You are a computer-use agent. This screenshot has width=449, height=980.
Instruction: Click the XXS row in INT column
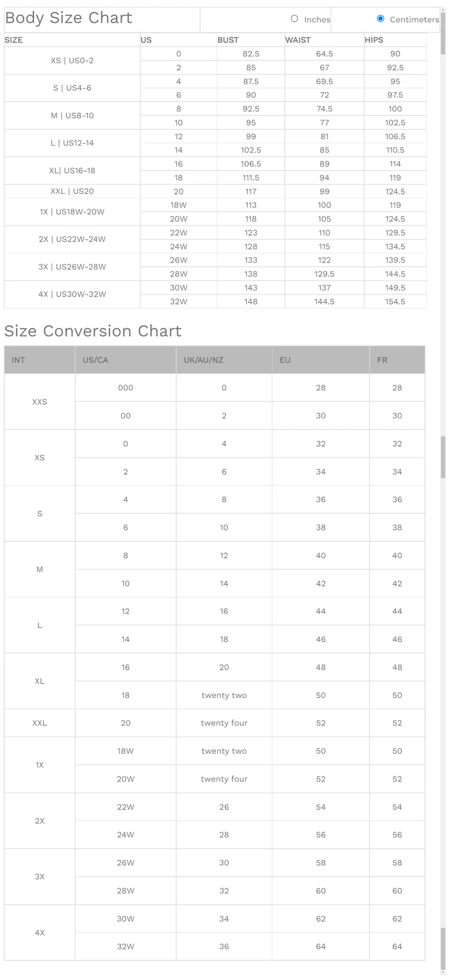pos(40,402)
